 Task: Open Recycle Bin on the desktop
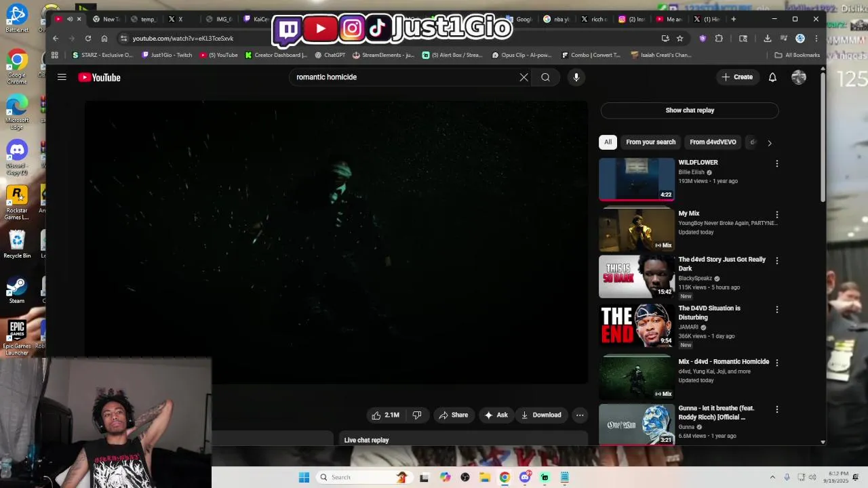point(17,244)
